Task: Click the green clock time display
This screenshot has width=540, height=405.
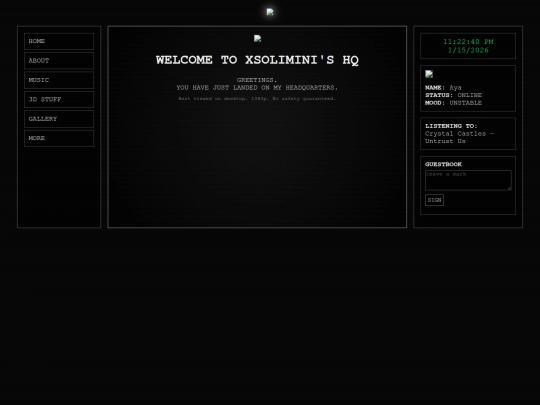Action: (x=468, y=42)
